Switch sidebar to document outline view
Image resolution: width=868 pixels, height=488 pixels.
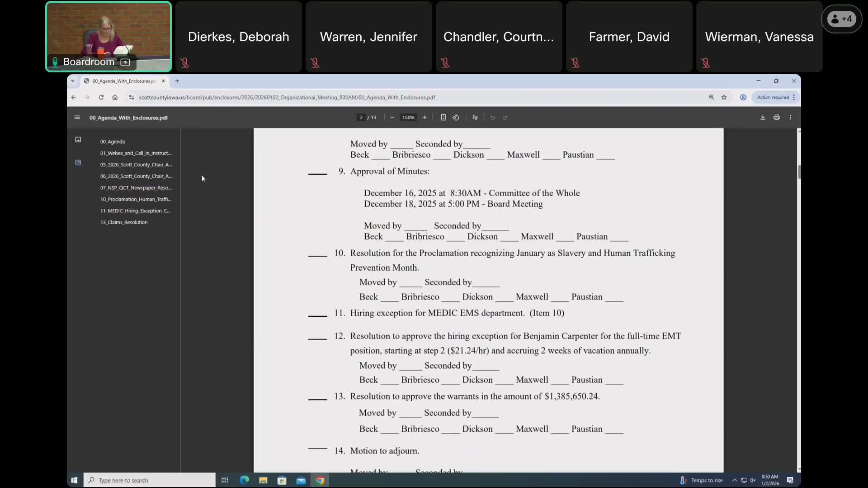(78, 163)
